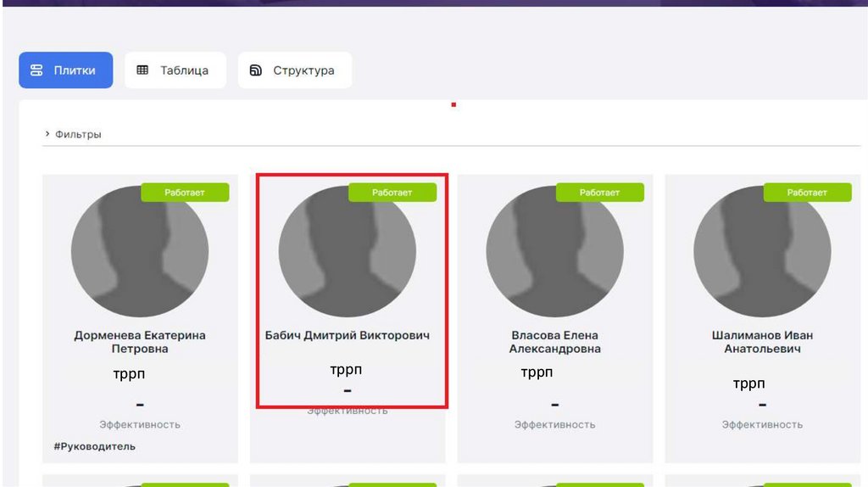Click Работает badge on Бабич card
The width and height of the screenshot is (868, 487).
pyautogui.click(x=392, y=193)
